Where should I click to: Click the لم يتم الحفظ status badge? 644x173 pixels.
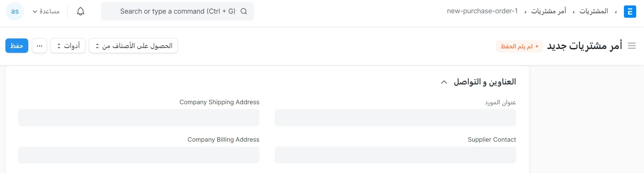point(519,46)
